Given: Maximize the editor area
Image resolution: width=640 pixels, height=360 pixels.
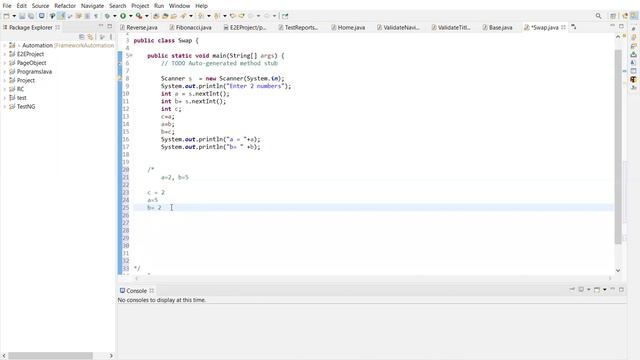Looking at the screenshot, I should click(x=621, y=26).
